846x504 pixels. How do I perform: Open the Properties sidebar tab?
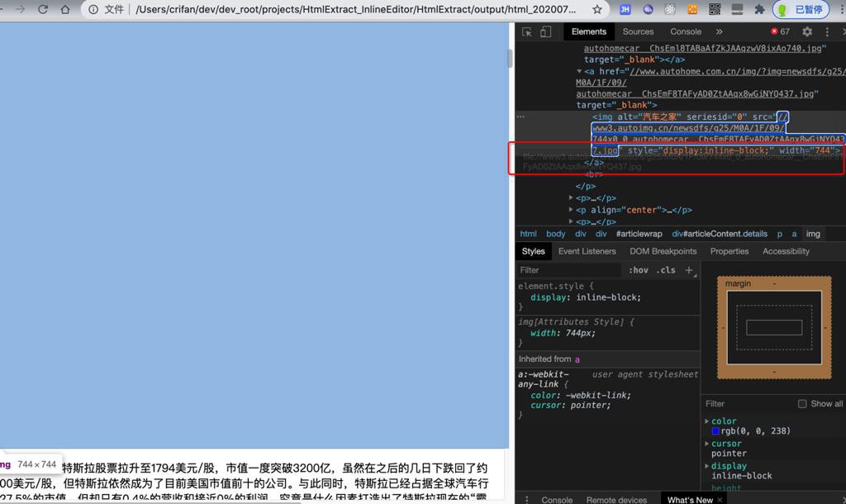tap(730, 251)
